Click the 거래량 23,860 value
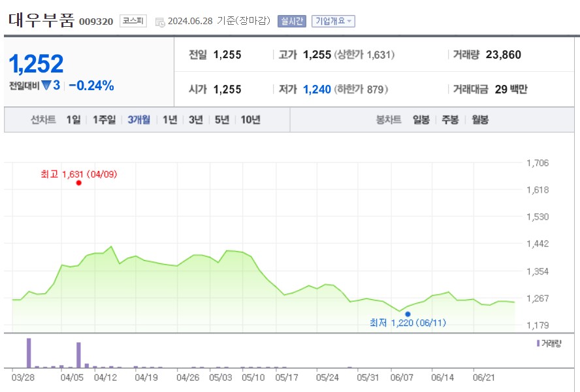Viewport: 580px width, 392px height. point(504,55)
